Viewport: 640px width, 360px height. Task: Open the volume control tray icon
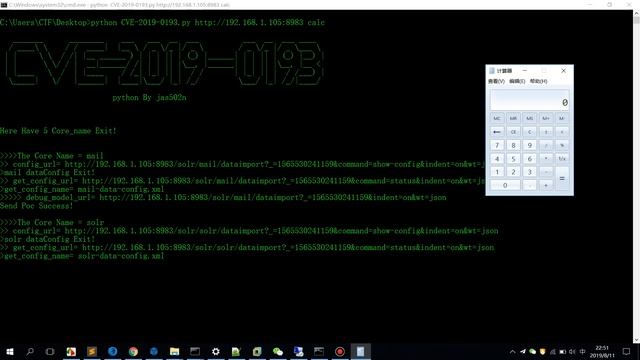(572, 351)
